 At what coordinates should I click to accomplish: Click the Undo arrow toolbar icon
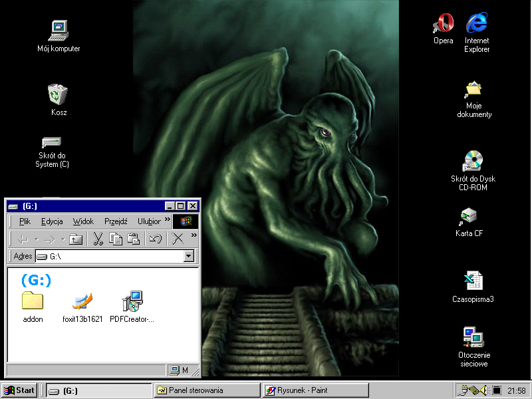tap(155, 239)
